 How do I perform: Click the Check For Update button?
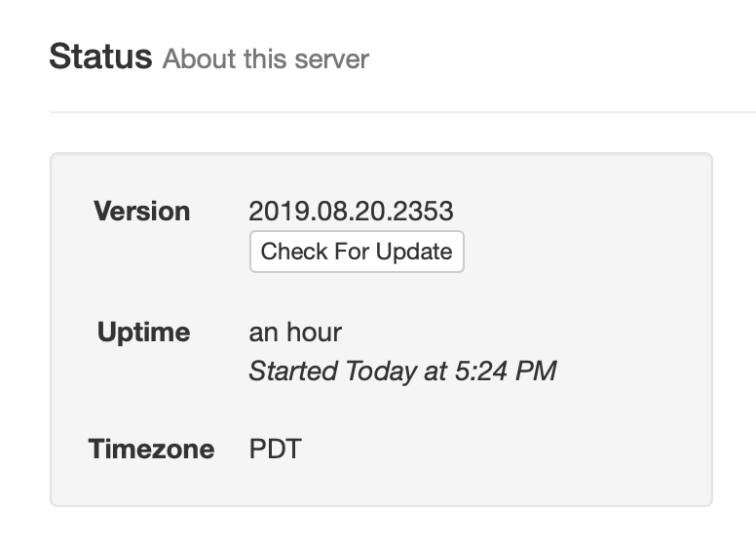[357, 252]
